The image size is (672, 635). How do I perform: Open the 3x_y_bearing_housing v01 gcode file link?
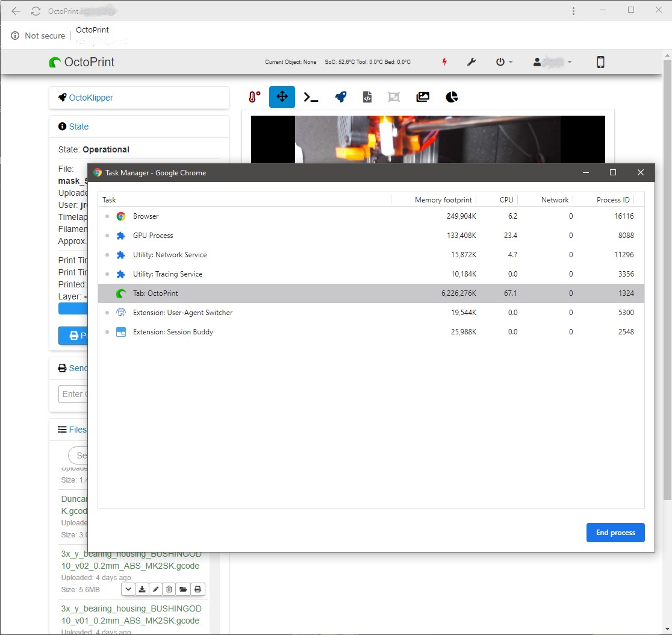[x=131, y=615]
